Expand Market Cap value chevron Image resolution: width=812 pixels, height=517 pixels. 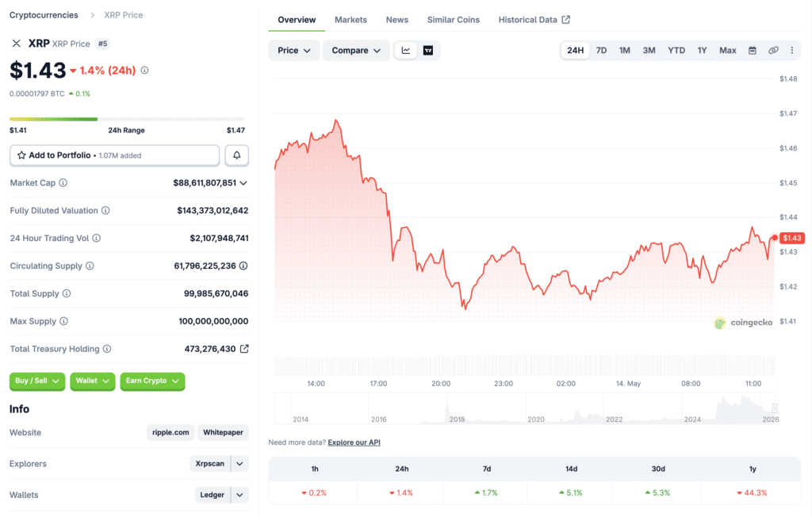point(243,183)
